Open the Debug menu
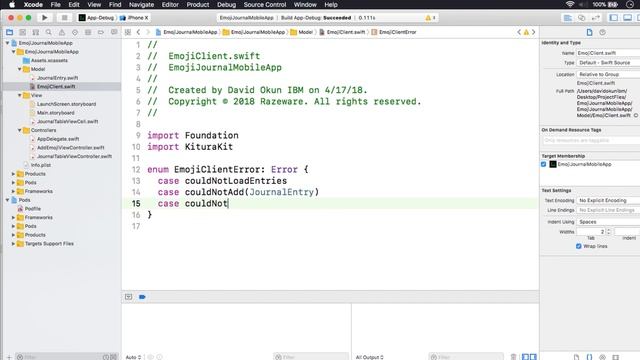The height and width of the screenshot is (360, 640). (x=226, y=4)
